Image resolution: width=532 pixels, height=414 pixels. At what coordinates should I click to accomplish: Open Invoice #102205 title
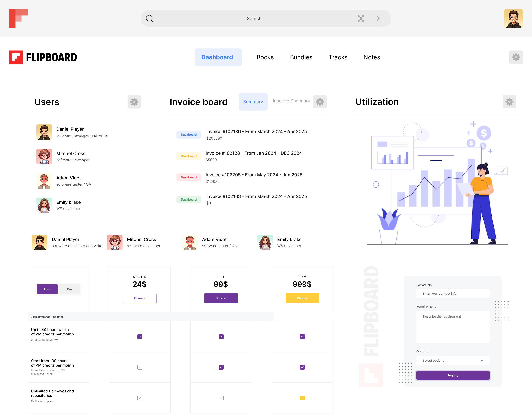point(254,175)
